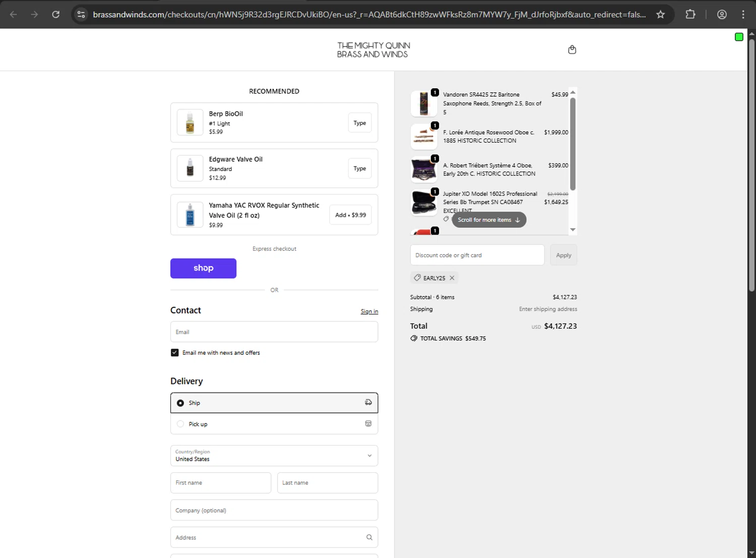The image size is (756, 558).
Task: Focus the First name field
Action: click(221, 483)
